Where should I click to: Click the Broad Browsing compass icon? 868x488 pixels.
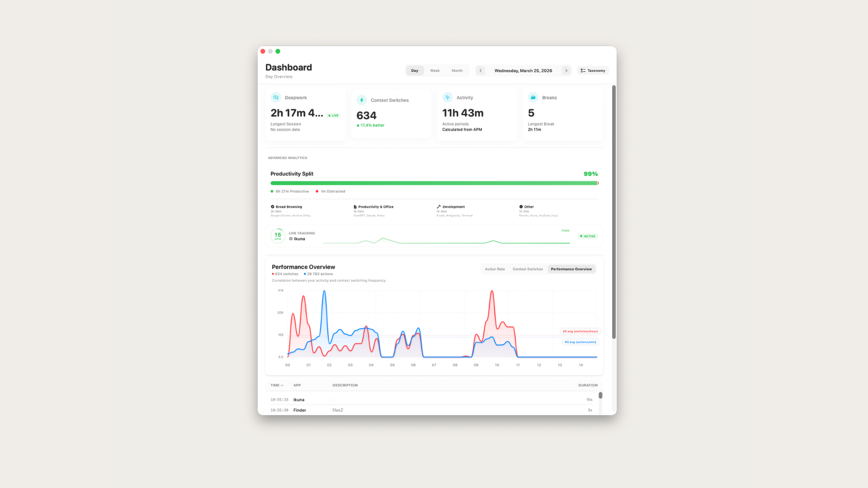click(273, 207)
